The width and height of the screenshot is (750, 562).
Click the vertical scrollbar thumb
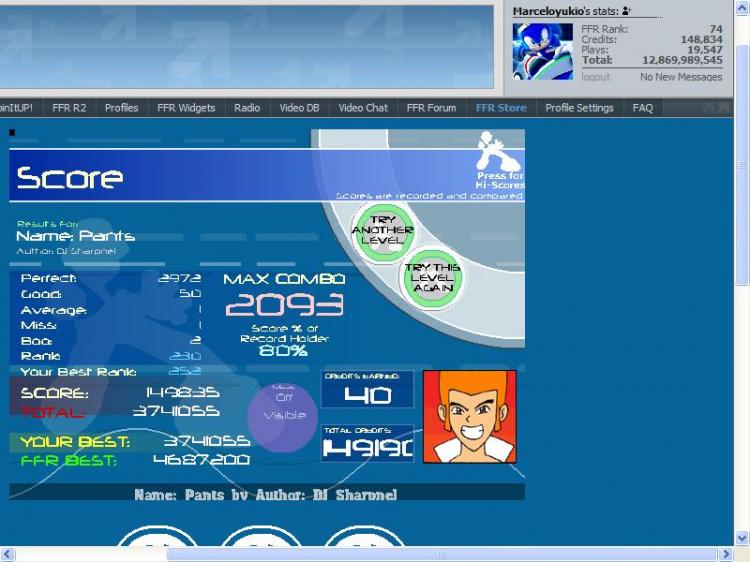[742, 165]
